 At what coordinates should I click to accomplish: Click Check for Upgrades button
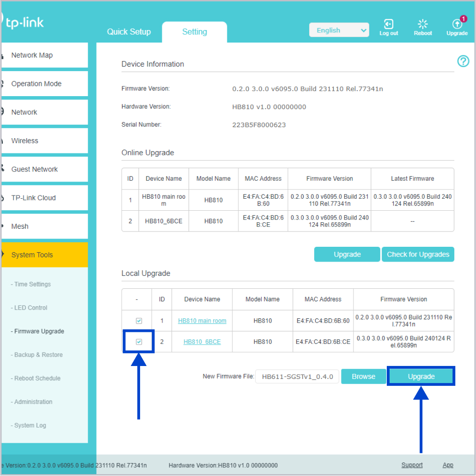point(418,254)
